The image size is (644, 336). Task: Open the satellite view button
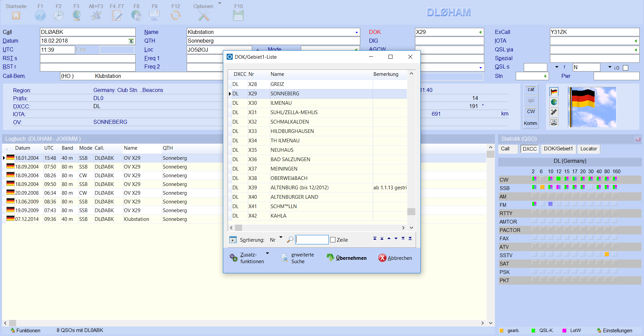pos(554,112)
